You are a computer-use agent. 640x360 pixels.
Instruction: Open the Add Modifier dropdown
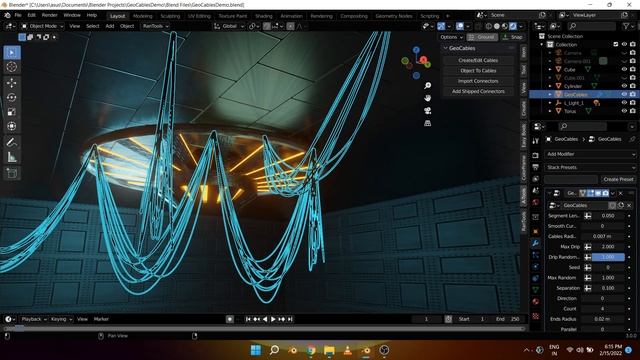point(590,154)
